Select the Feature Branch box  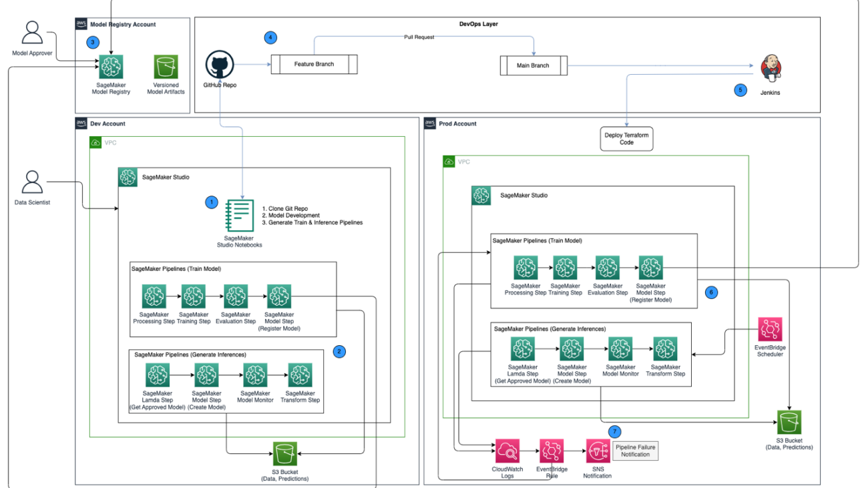tap(314, 65)
